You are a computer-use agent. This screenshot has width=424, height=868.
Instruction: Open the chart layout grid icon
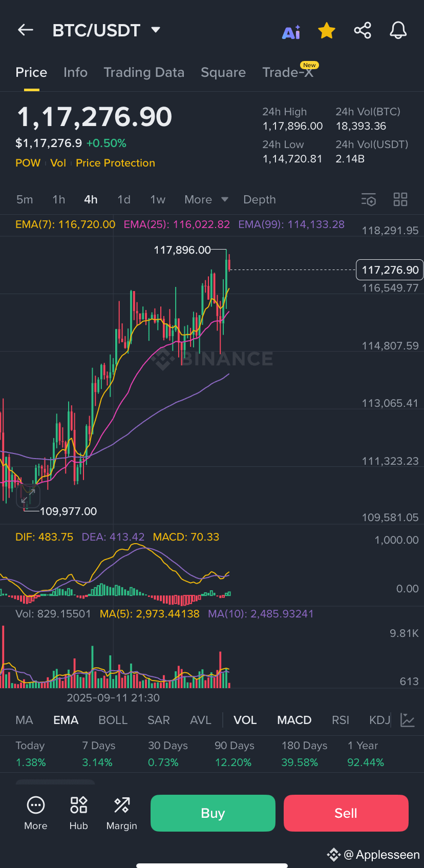[x=400, y=199]
